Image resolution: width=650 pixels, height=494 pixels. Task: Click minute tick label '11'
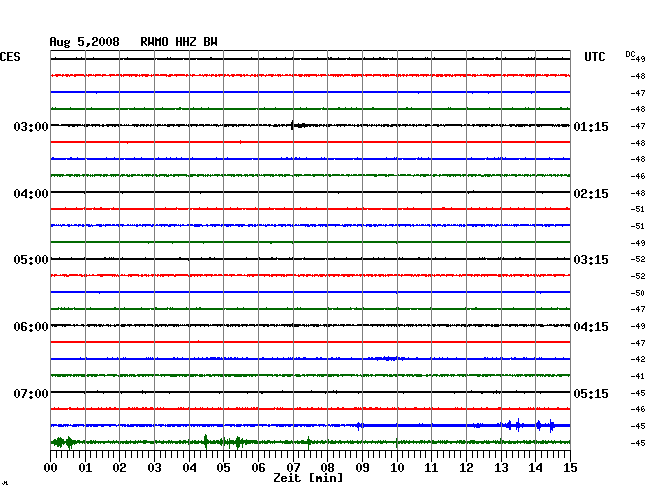click(x=431, y=468)
